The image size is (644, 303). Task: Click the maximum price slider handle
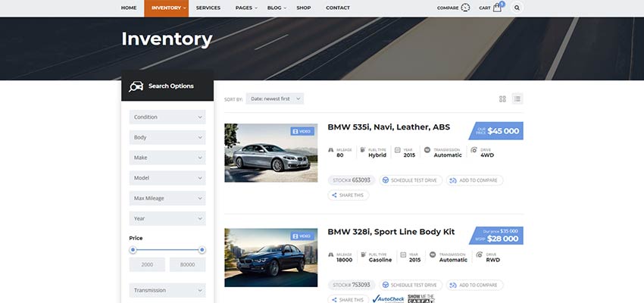(202, 250)
